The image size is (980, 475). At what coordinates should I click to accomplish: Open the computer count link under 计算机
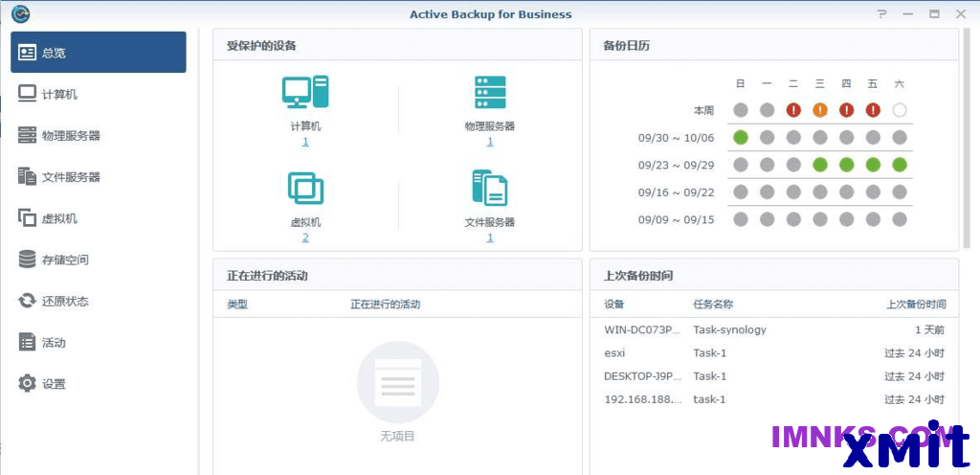(x=305, y=142)
